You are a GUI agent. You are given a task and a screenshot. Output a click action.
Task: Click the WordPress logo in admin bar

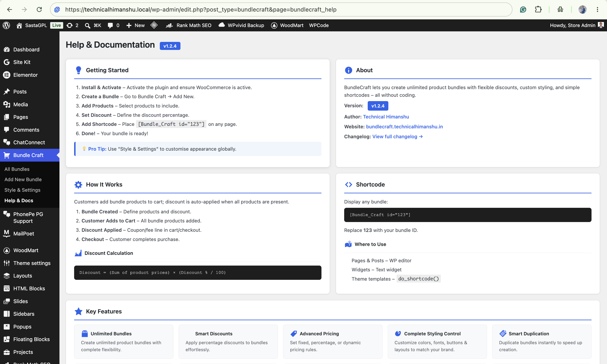pos(6,25)
